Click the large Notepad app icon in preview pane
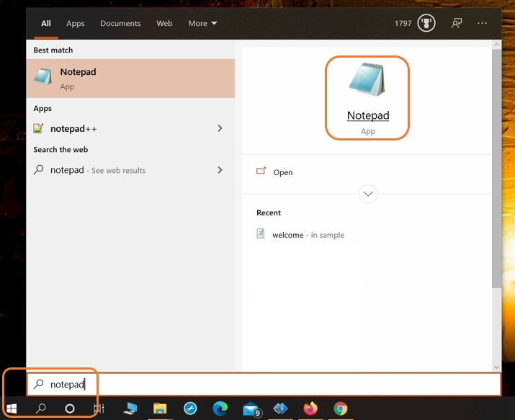This screenshot has height=420, width=515. click(367, 79)
